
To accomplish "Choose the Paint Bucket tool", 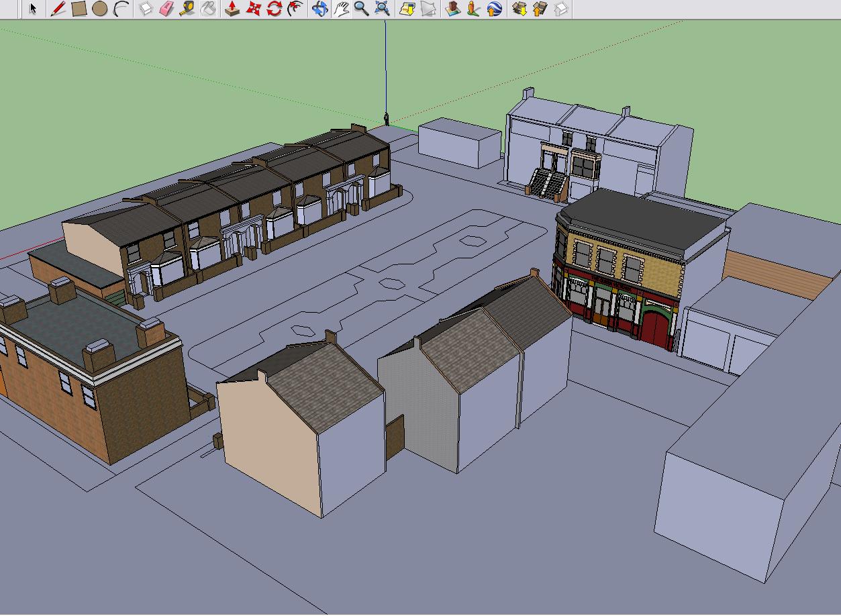I will click(x=208, y=9).
